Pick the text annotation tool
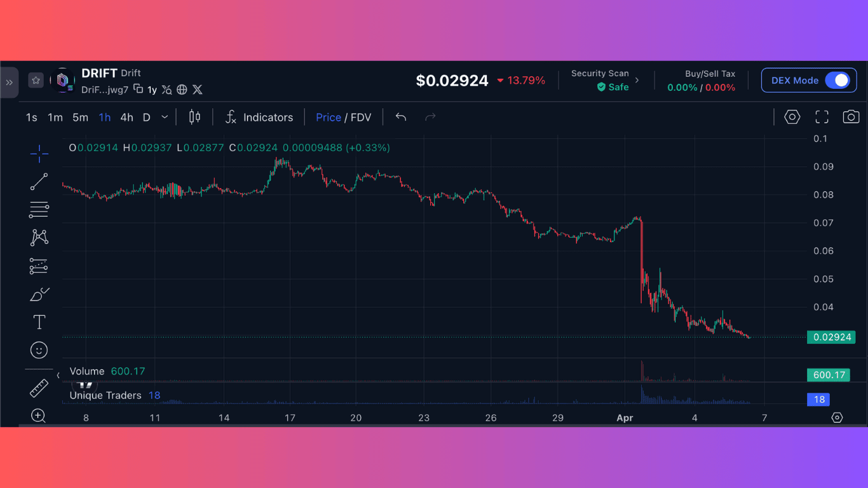 [39, 322]
